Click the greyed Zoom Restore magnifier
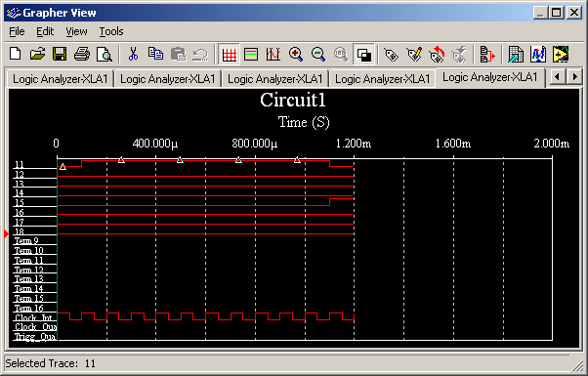Screen dimensions: 588x376 point(341,55)
